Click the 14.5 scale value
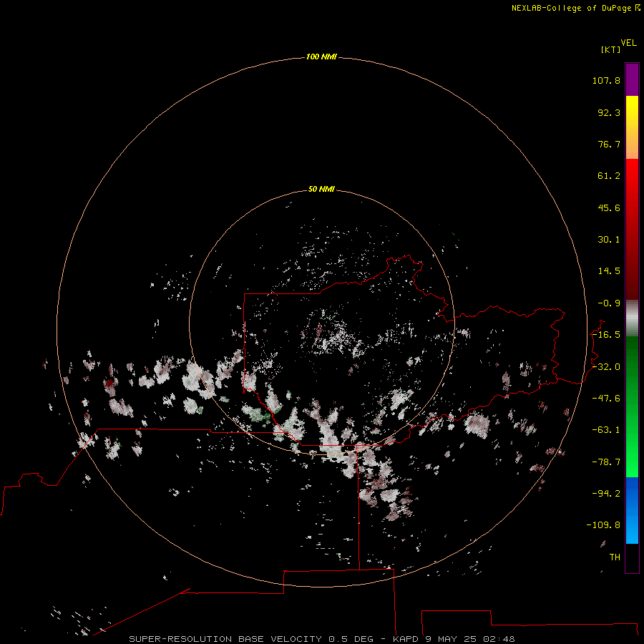Viewport: 644px width, 644px height. click(609, 271)
